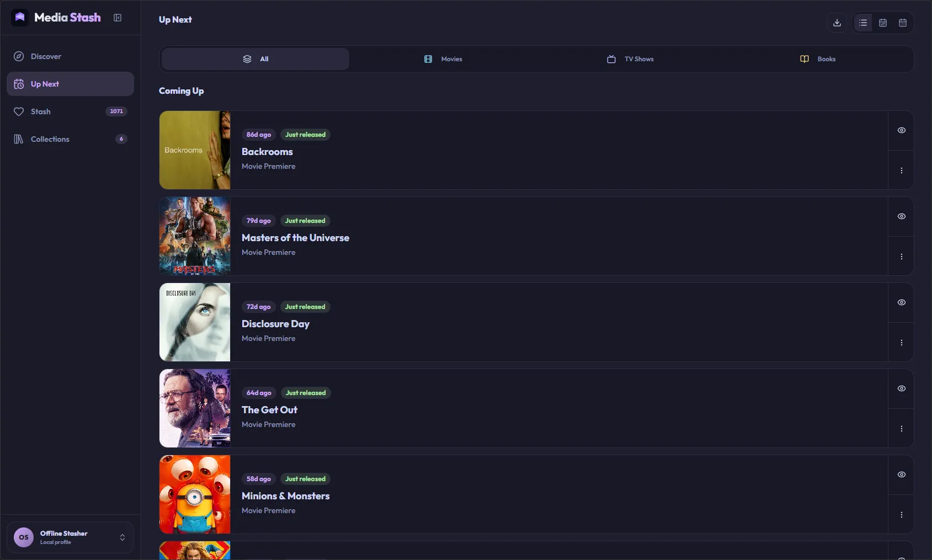This screenshot has width=932, height=560.
Task: Click the 58d ago badge
Action: pyautogui.click(x=259, y=479)
